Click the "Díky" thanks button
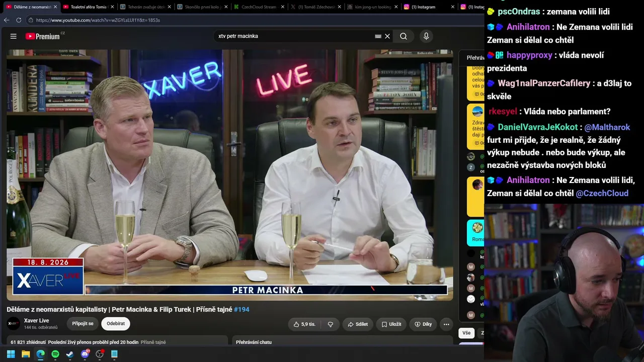Image resolution: width=644 pixels, height=362 pixels. point(423,324)
